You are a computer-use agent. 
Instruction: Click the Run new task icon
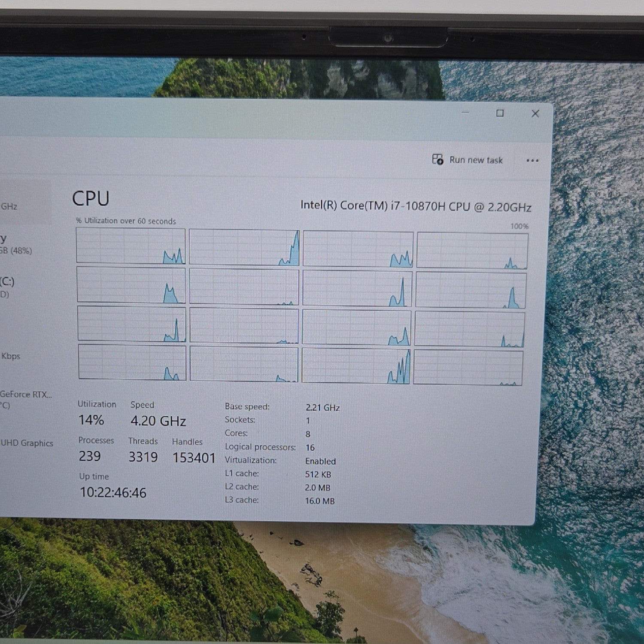[x=437, y=159]
